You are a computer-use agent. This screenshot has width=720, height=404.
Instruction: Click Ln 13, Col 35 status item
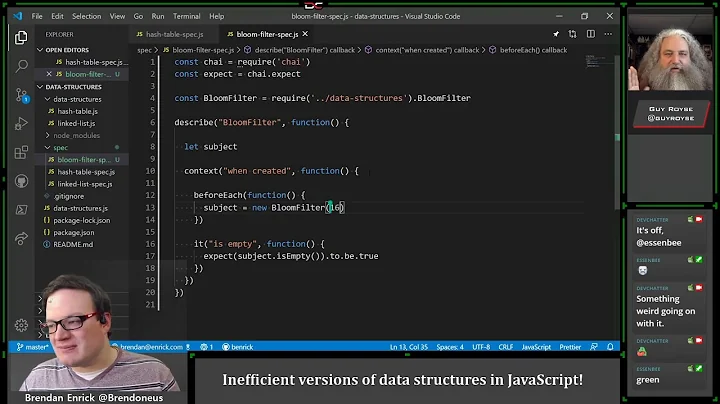click(x=409, y=347)
